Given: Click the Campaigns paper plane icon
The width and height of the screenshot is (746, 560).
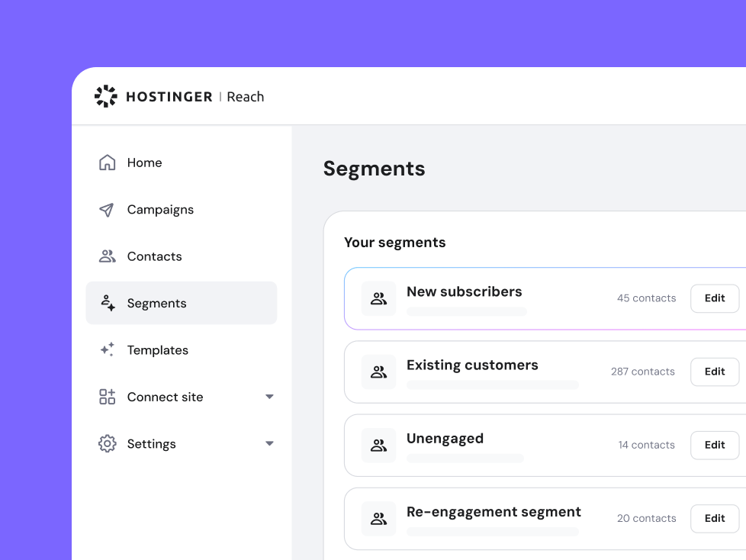Looking at the screenshot, I should click(107, 209).
